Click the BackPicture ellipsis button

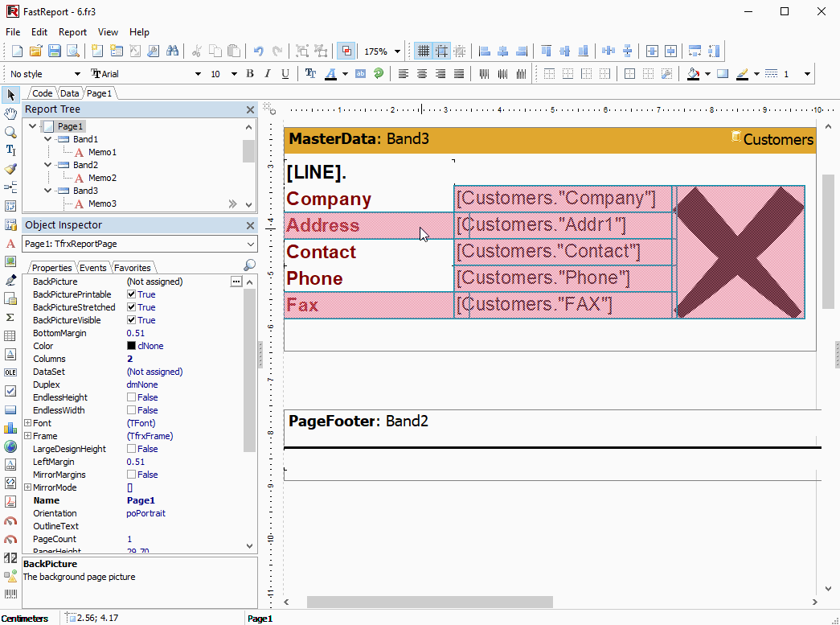236,282
